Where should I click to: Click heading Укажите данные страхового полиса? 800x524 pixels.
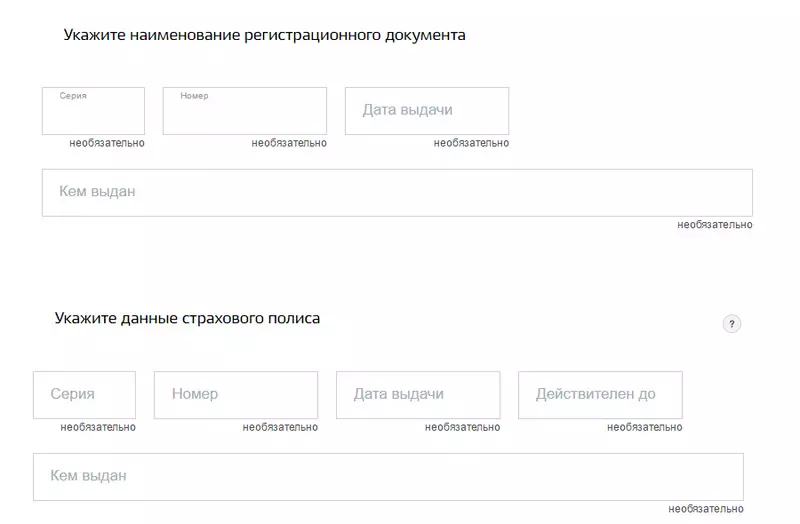[187, 318]
